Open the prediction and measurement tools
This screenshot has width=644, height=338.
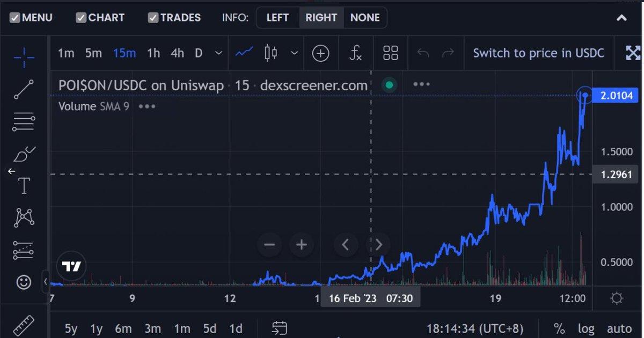(24, 250)
